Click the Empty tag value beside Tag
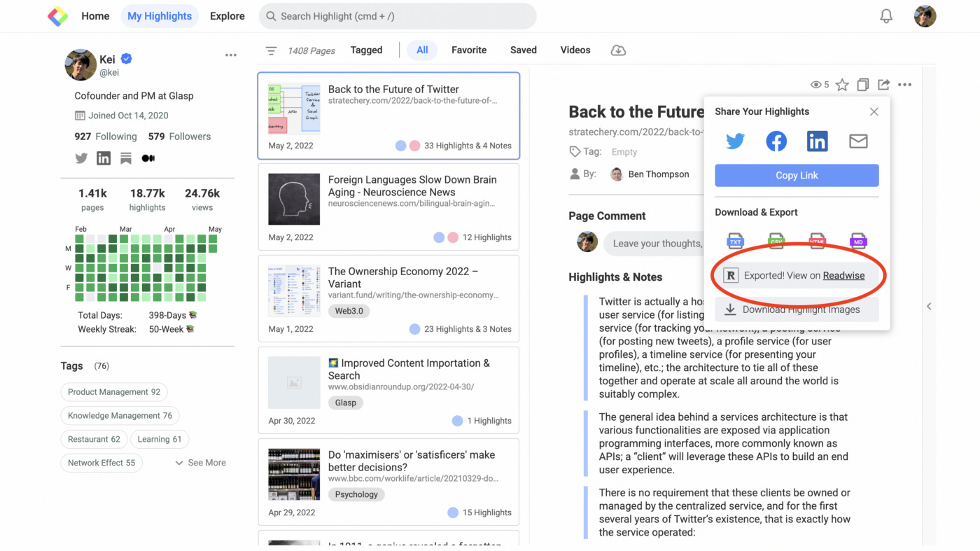Viewport: 980px width, 551px height. pos(624,152)
